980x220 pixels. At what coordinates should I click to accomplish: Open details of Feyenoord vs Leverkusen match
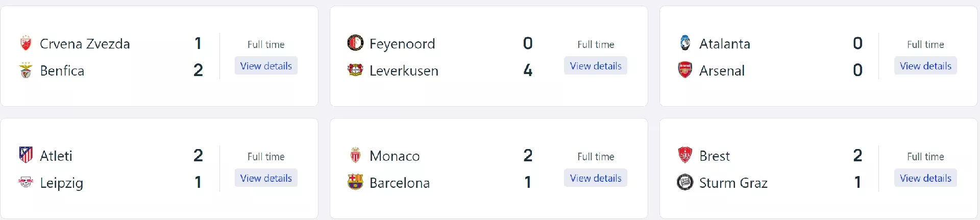(x=596, y=66)
